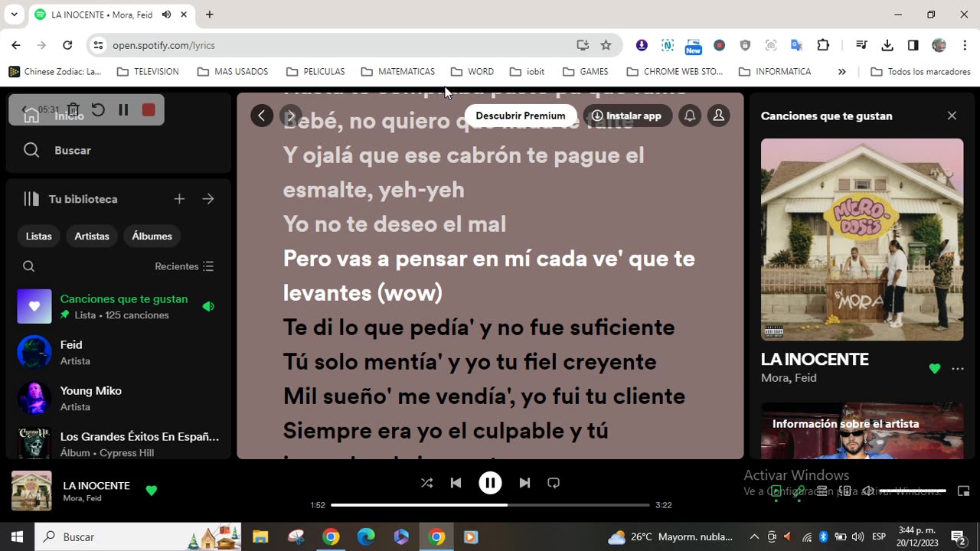Filter library by Álbumes

(152, 236)
